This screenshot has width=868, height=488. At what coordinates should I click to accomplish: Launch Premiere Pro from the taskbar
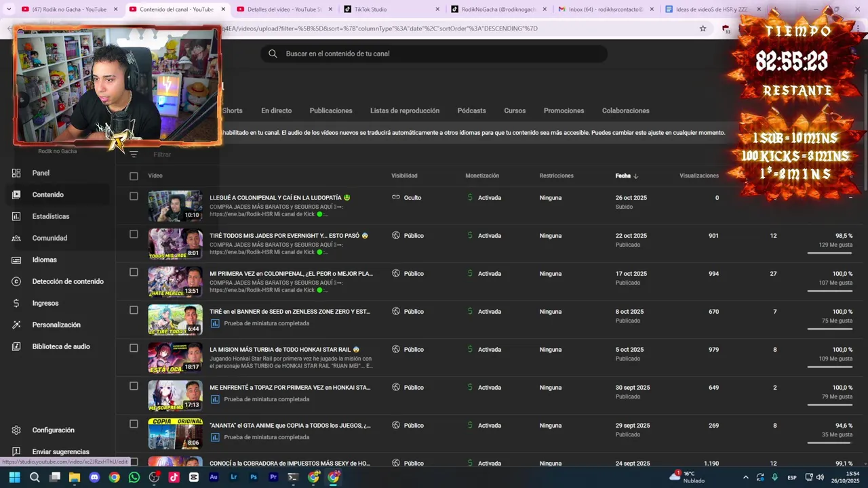(x=273, y=477)
